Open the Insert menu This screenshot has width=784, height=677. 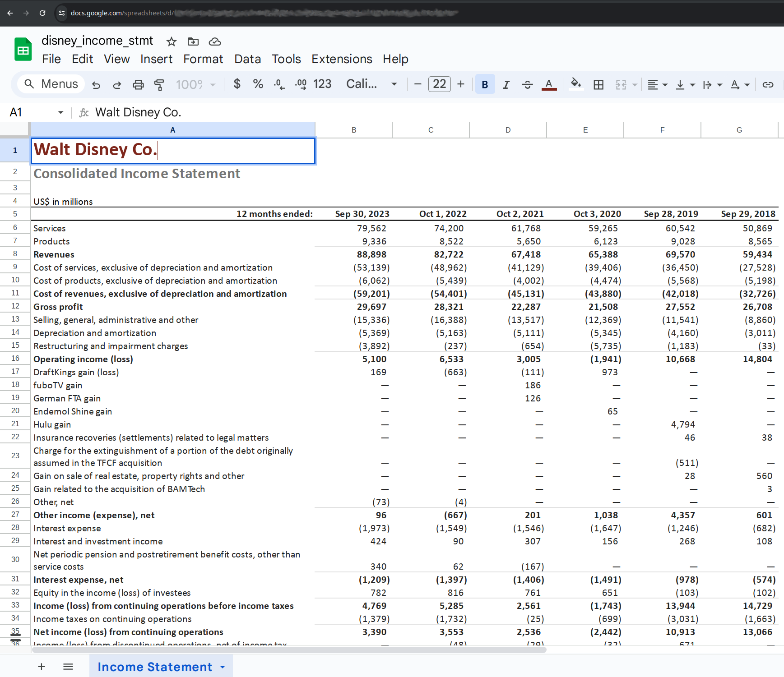[x=156, y=59]
